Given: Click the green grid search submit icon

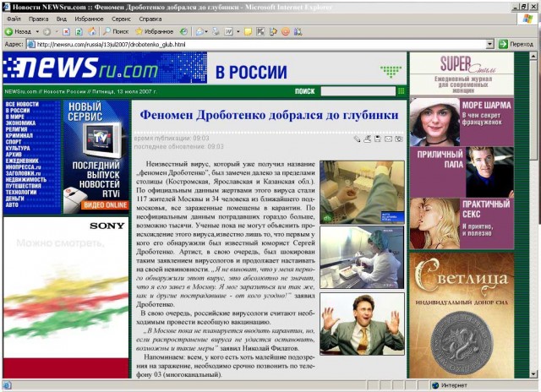Looking at the screenshot, I should click(x=401, y=91).
